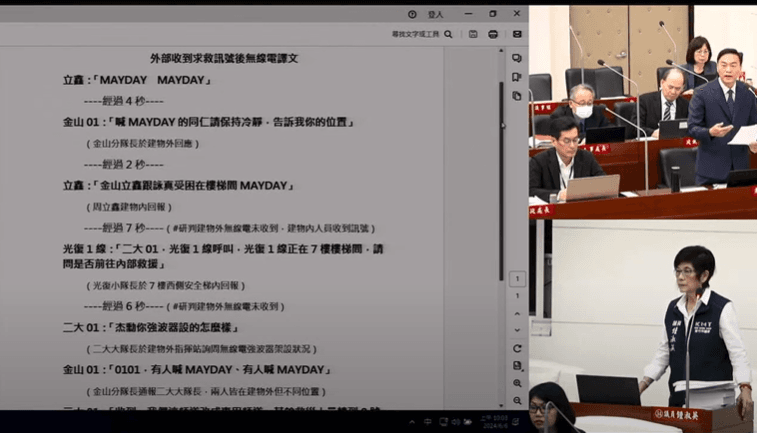This screenshot has width=757, height=433.
Task: Click the 登入 sign-in button
Action: click(436, 14)
